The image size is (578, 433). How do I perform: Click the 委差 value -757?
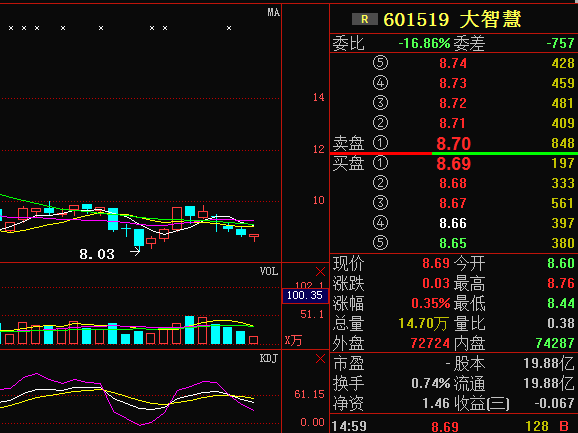(561, 43)
